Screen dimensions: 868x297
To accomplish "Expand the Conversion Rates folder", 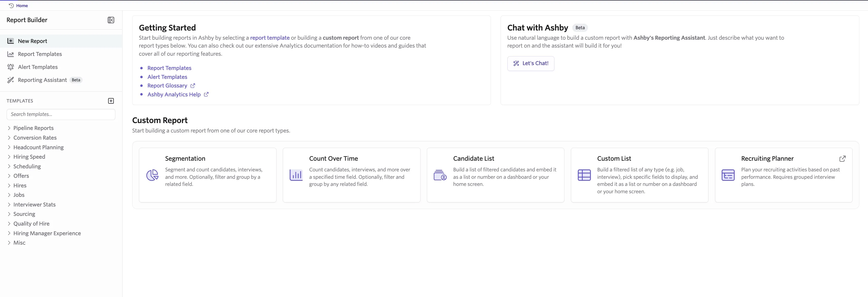I will [x=9, y=138].
